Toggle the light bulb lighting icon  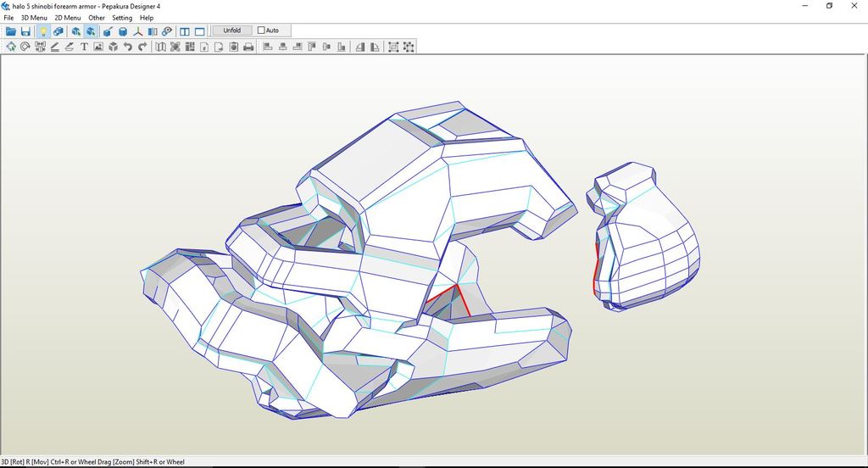pos(42,31)
